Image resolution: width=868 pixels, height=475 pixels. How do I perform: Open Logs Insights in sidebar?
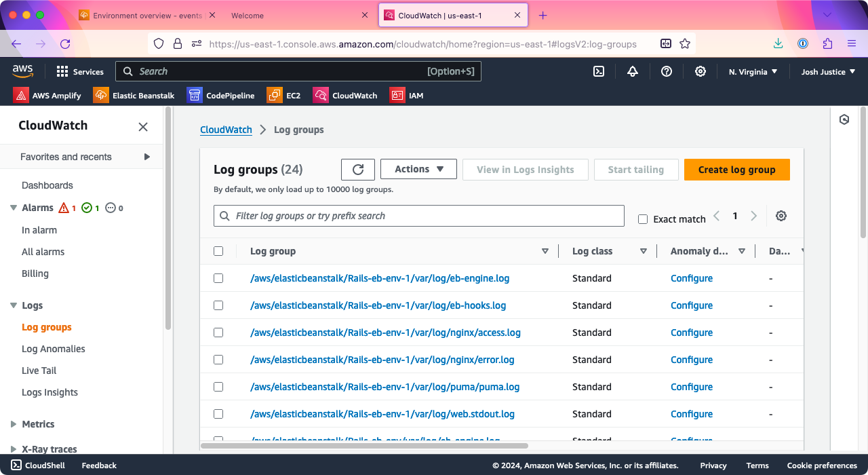[50, 392]
